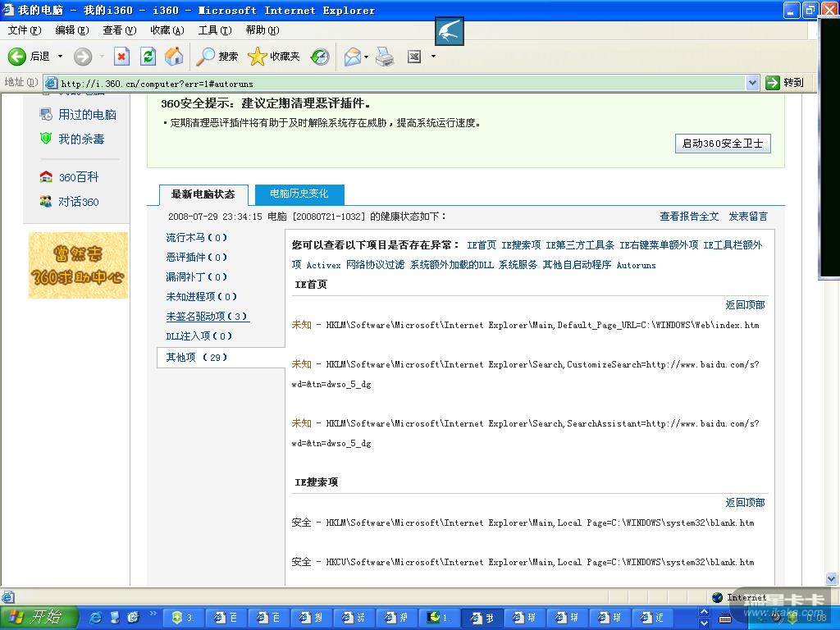Open the 工具(T) menu
Viewport: 840px width, 630px height.
tap(214, 30)
